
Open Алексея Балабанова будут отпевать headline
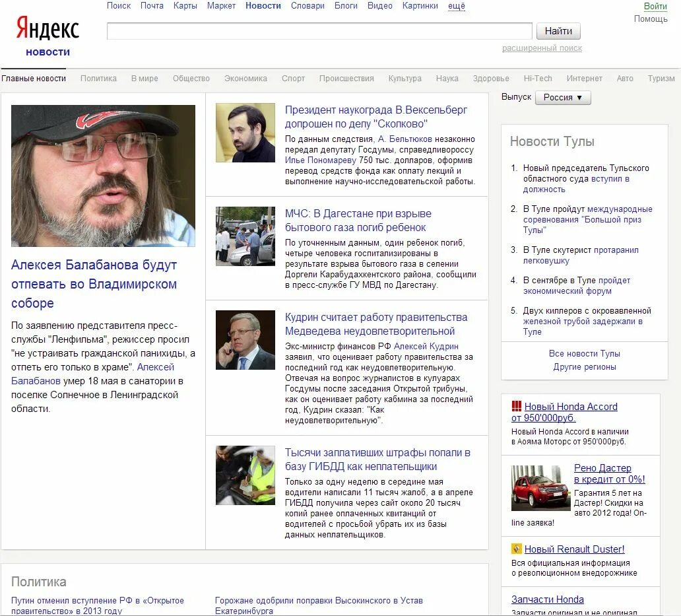point(94,284)
